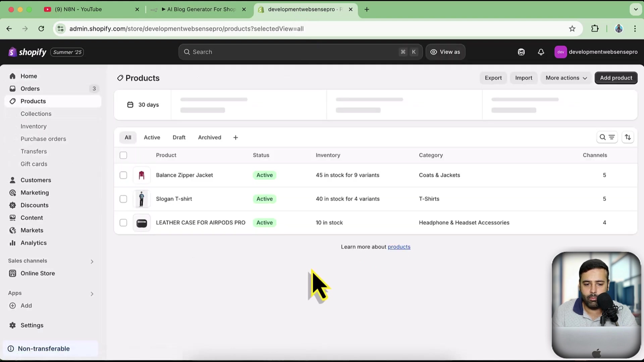Open notifications bell icon

click(541, 52)
